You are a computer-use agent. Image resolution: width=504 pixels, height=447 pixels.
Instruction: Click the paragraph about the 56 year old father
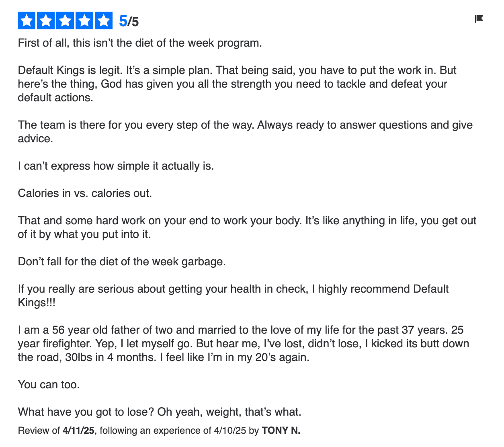point(244,344)
